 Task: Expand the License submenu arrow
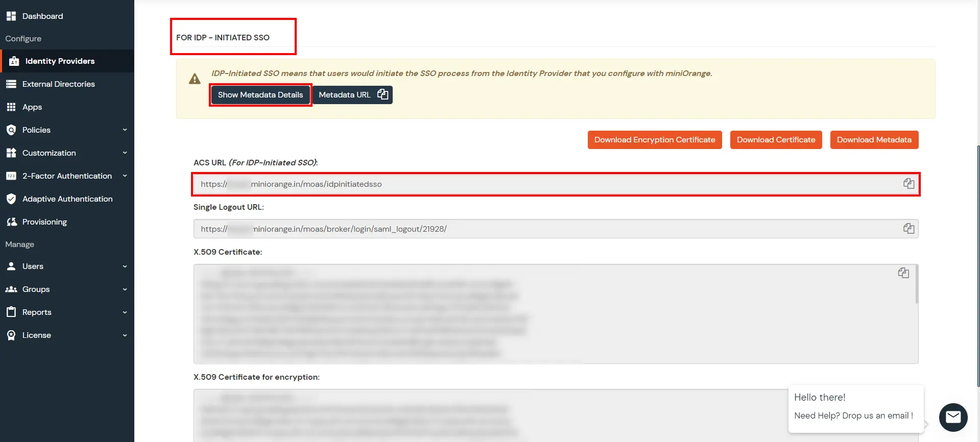click(125, 335)
